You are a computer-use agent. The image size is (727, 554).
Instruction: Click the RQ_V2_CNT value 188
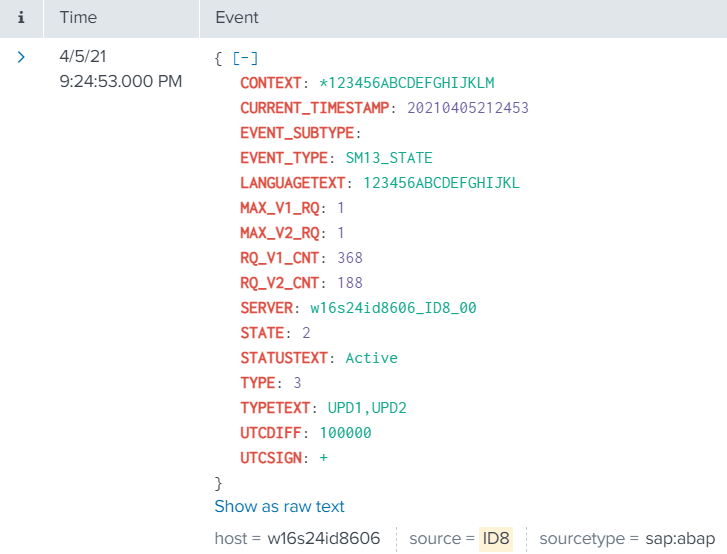[350, 283]
